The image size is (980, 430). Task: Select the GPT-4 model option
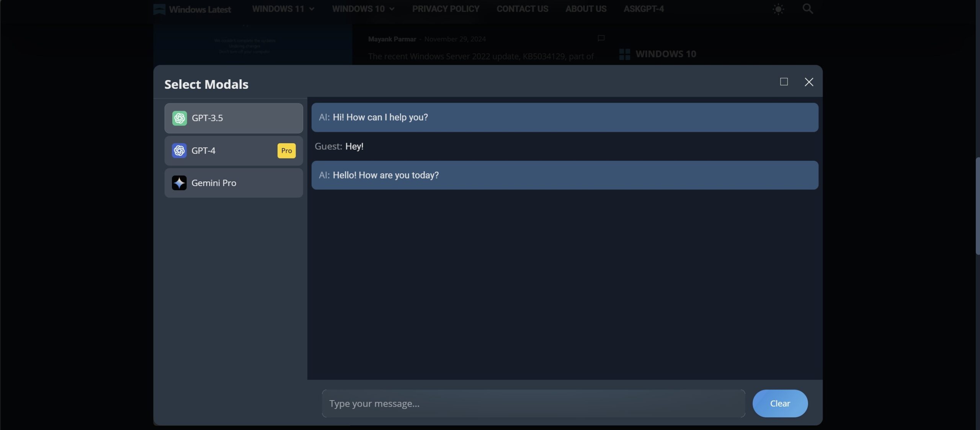tap(234, 150)
